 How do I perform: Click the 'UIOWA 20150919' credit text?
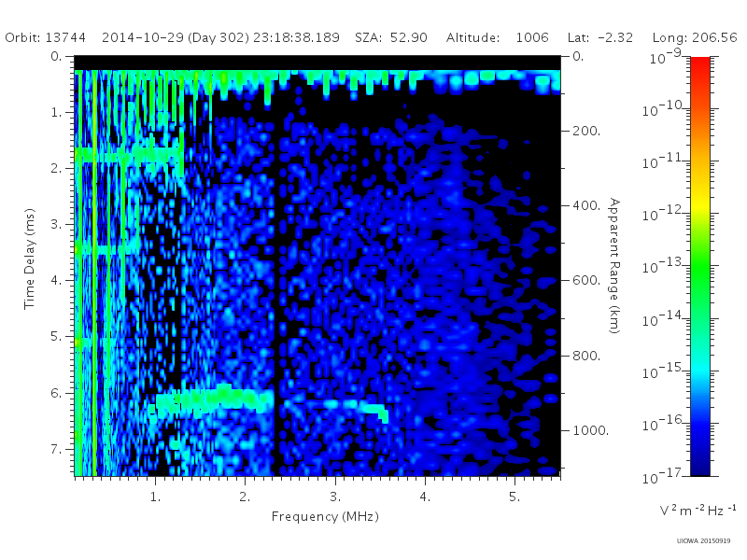point(703,541)
